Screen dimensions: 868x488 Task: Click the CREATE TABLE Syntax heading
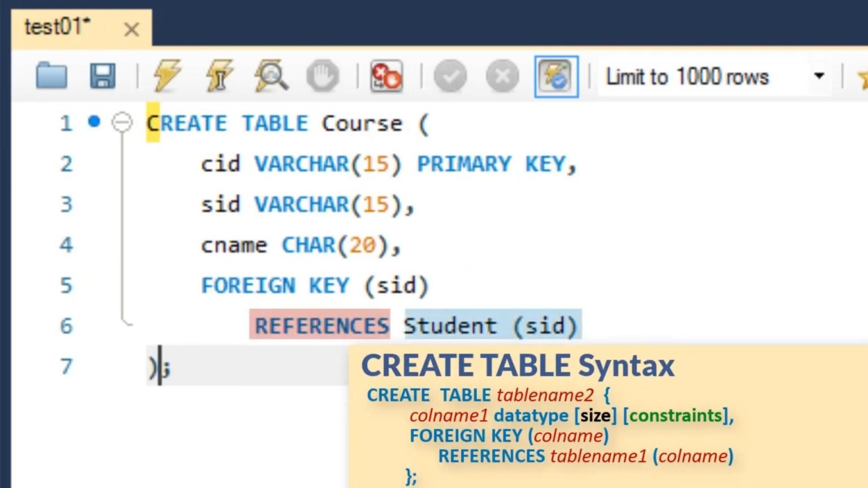point(518,365)
